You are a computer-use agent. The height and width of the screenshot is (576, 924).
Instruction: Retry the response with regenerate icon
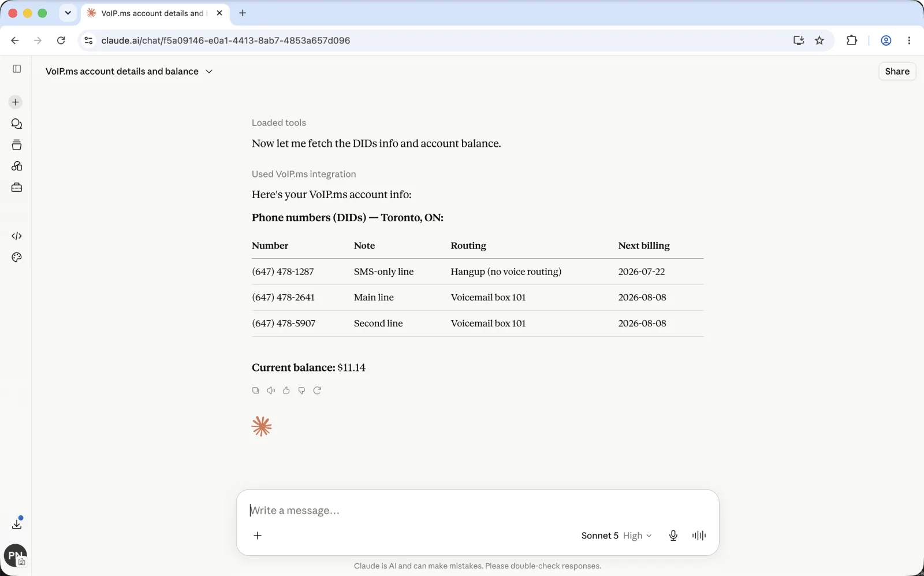pyautogui.click(x=317, y=391)
